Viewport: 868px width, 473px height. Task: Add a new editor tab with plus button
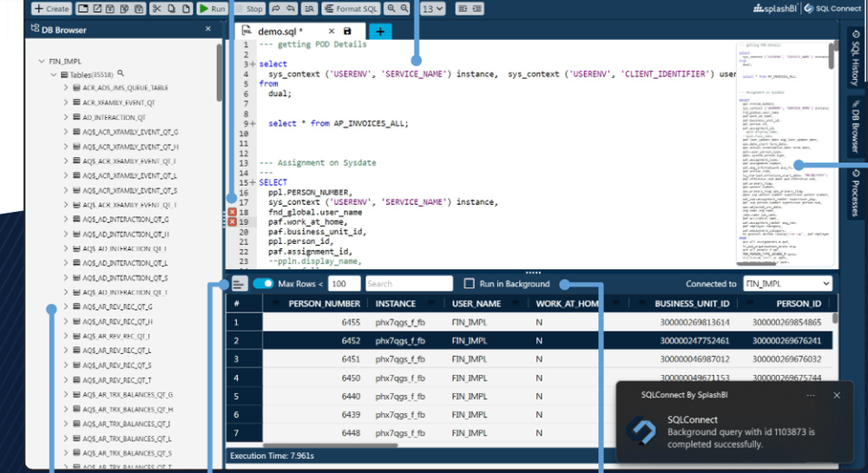tap(380, 31)
